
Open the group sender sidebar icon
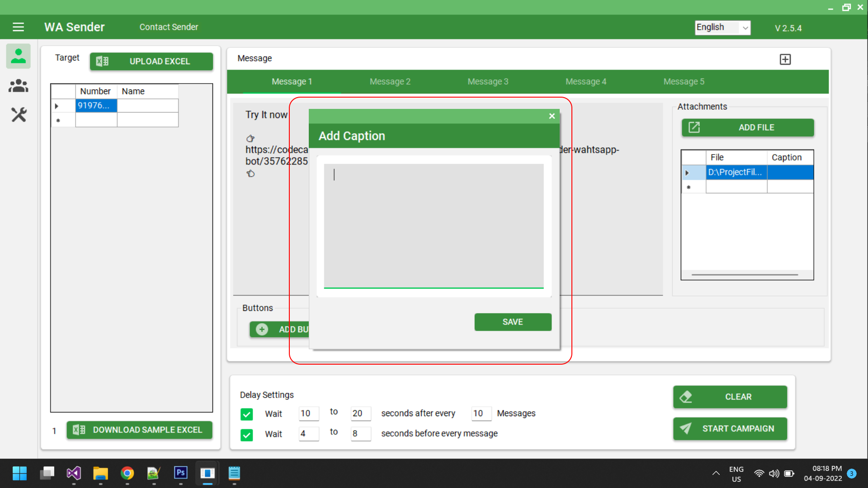[x=19, y=86]
